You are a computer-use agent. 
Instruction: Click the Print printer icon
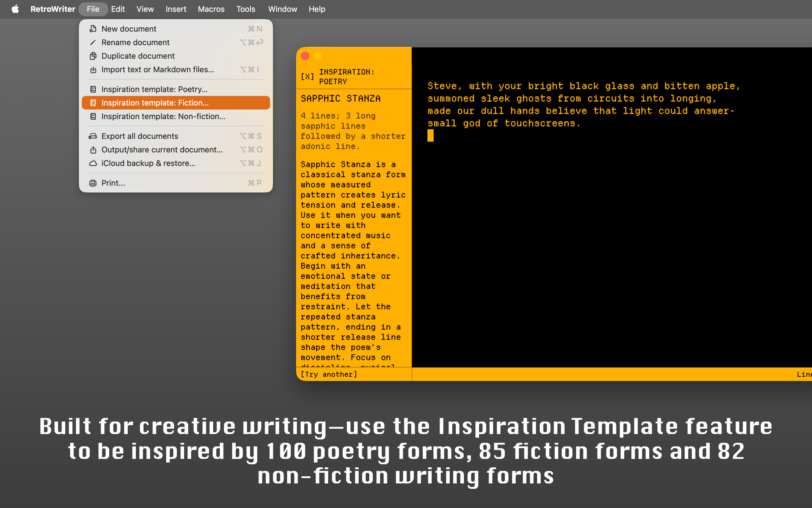point(93,183)
